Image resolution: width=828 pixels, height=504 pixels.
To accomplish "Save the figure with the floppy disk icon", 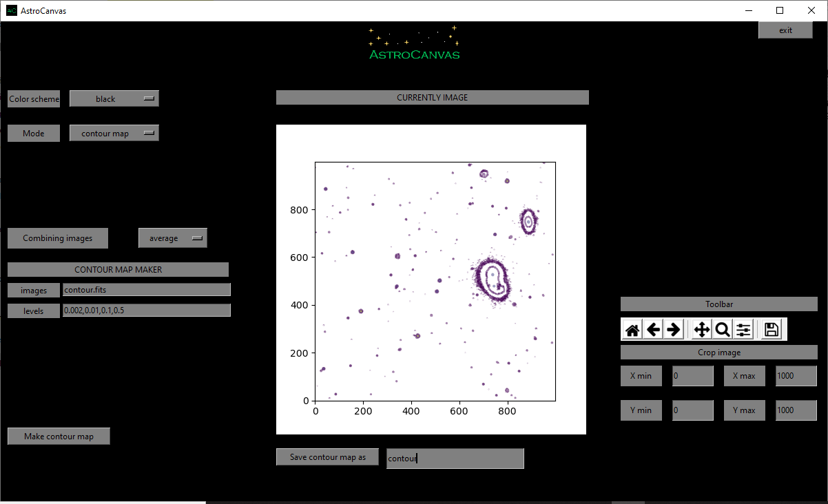I will (772, 330).
